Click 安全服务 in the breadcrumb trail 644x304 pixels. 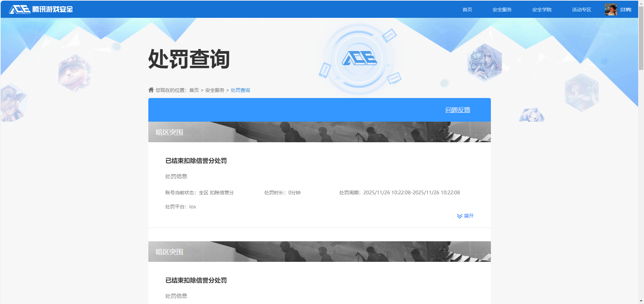214,90
